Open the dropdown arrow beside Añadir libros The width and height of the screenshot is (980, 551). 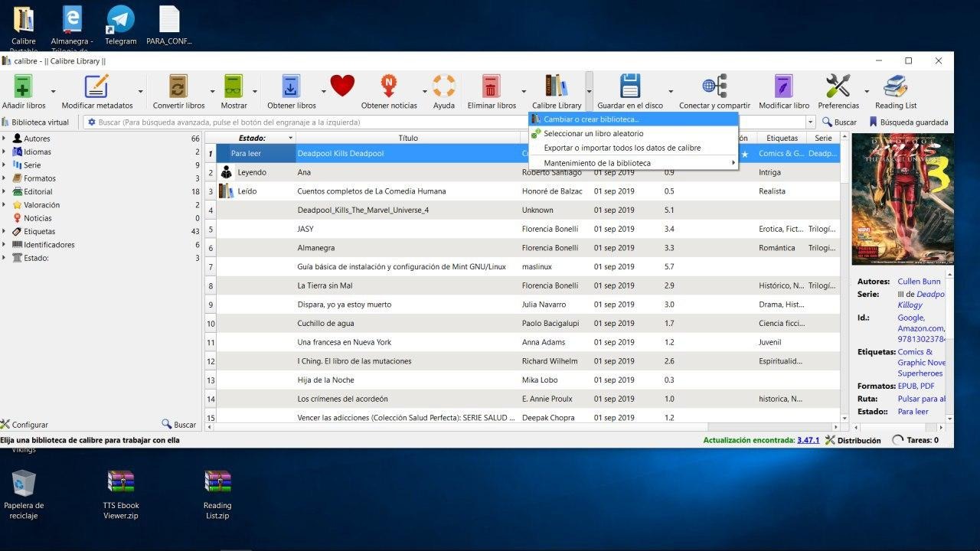54,92
